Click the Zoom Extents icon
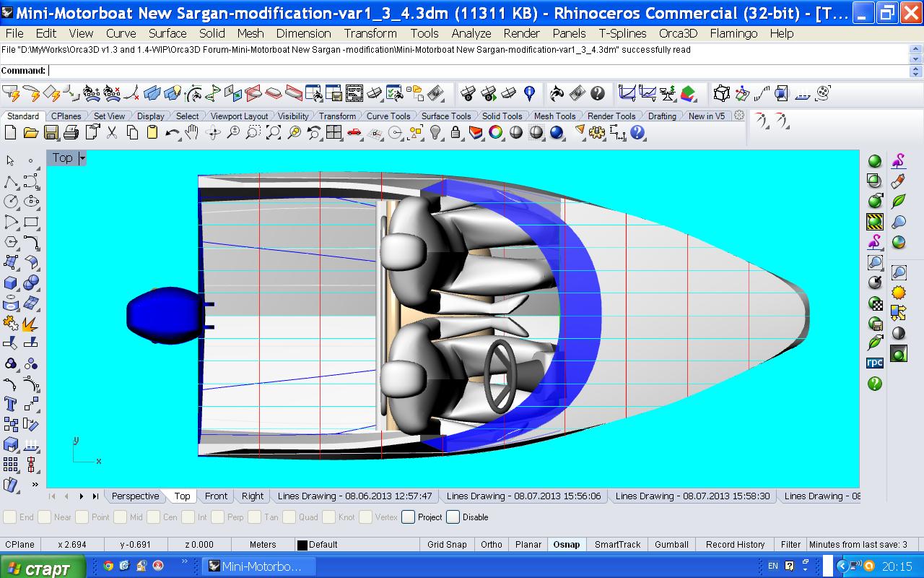Screen dimensions: 924x578 pyautogui.click(x=274, y=133)
